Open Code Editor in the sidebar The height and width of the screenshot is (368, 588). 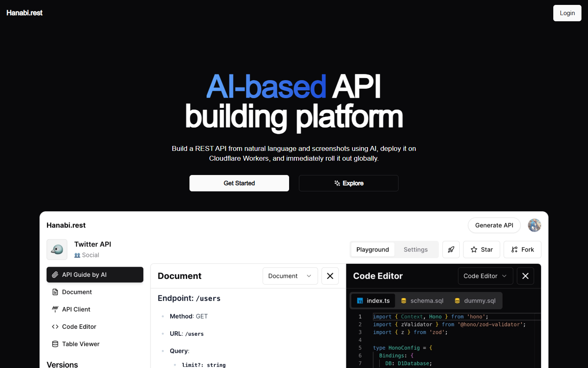(x=95, y=327)
